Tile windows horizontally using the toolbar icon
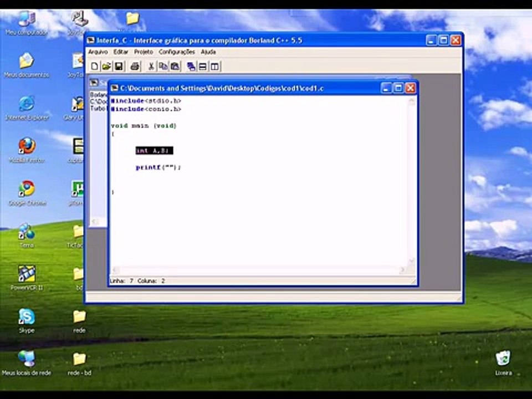This screenshot has width=532, height=399. point(203,66)
